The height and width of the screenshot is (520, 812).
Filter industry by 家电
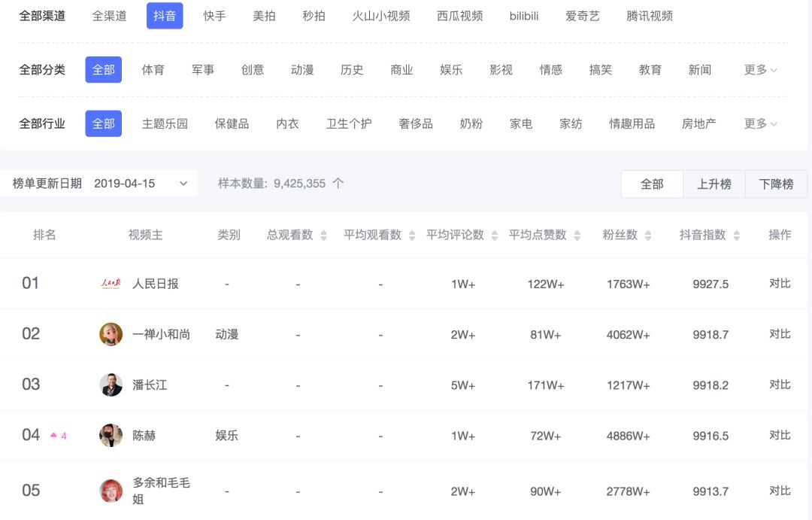coord(521,124)
